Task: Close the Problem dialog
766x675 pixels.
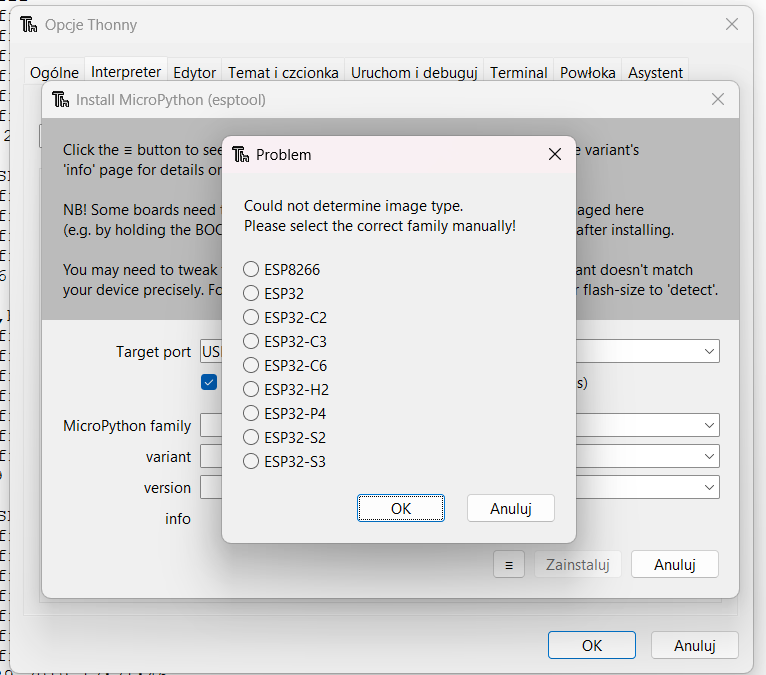Action: tap(554, 154)
